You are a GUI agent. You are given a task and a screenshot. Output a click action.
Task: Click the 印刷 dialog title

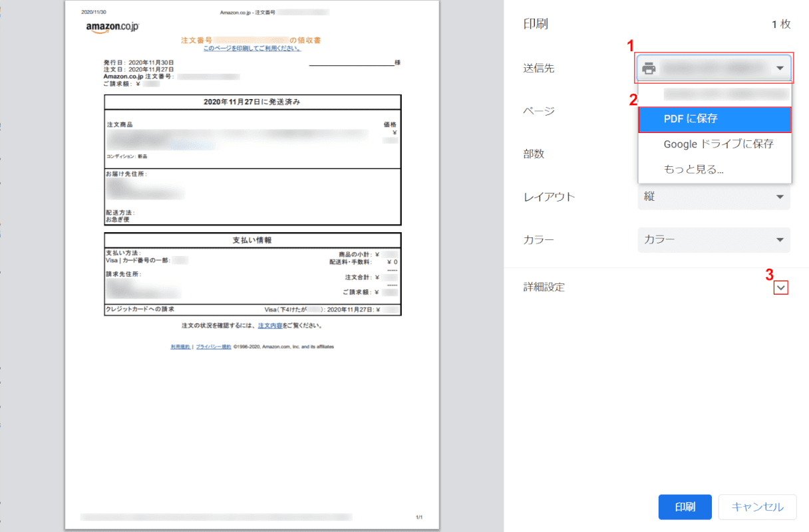pos(536,24)
